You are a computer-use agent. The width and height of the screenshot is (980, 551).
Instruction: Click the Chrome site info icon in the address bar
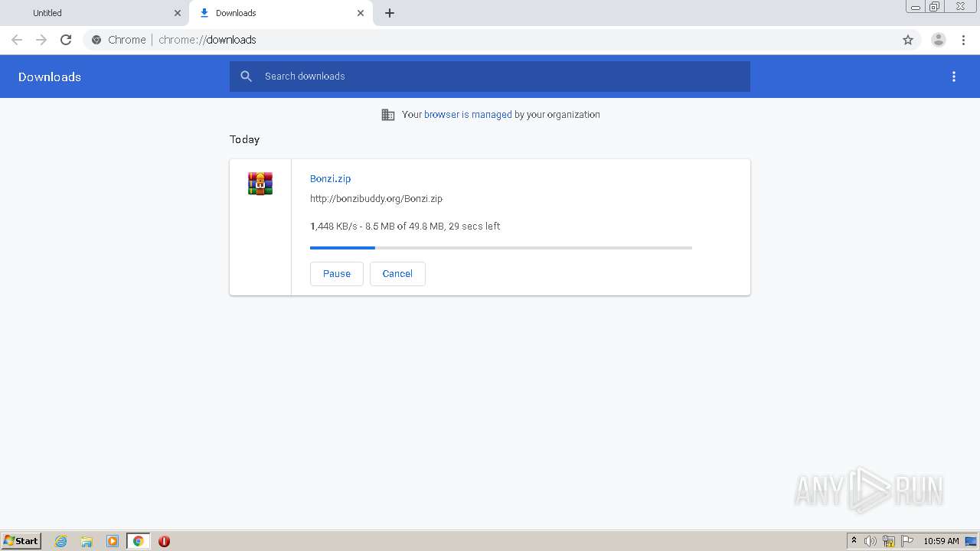pyautogui.click(x=96, y=40)
